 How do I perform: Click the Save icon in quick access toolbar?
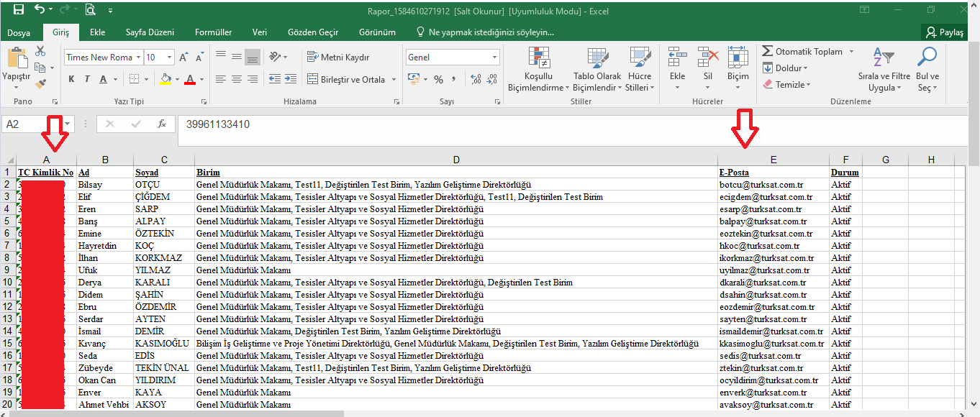19,10
